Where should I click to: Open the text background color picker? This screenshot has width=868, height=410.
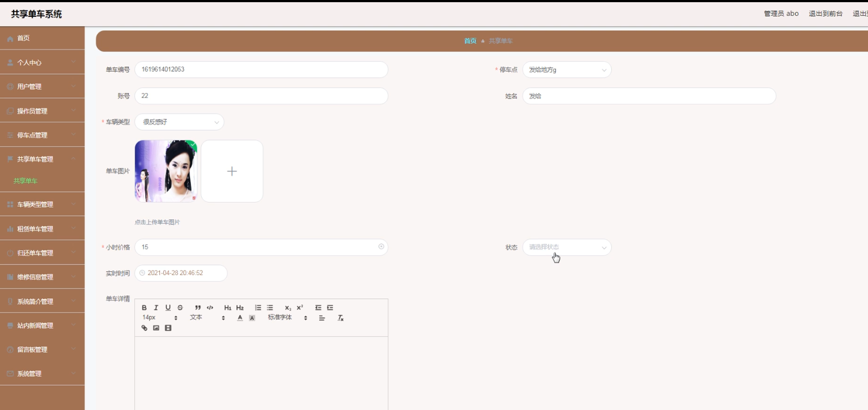click(252, 318)
